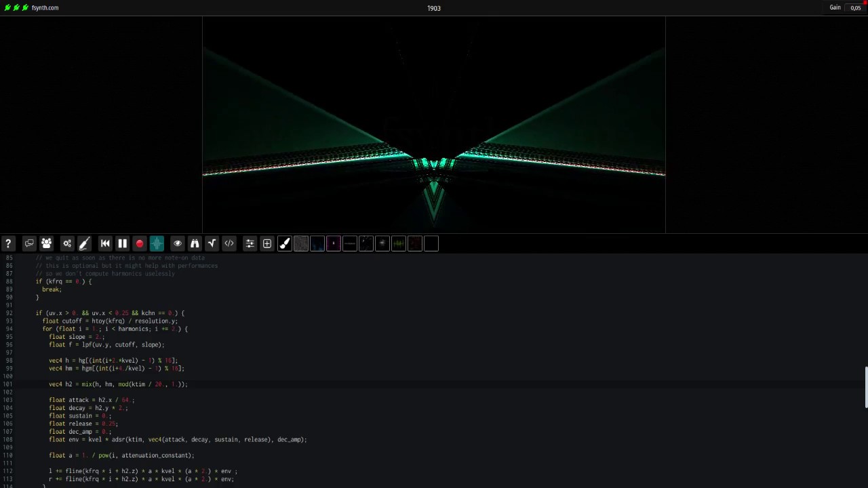Click line number 101 in gutter
This screenshot has height=488, width=868.
9,384
